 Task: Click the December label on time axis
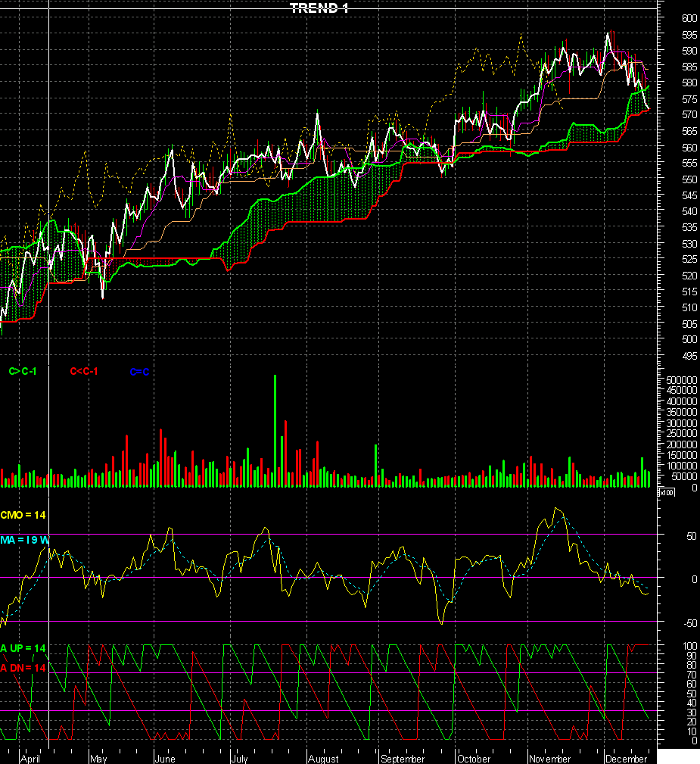click(626, 759)
